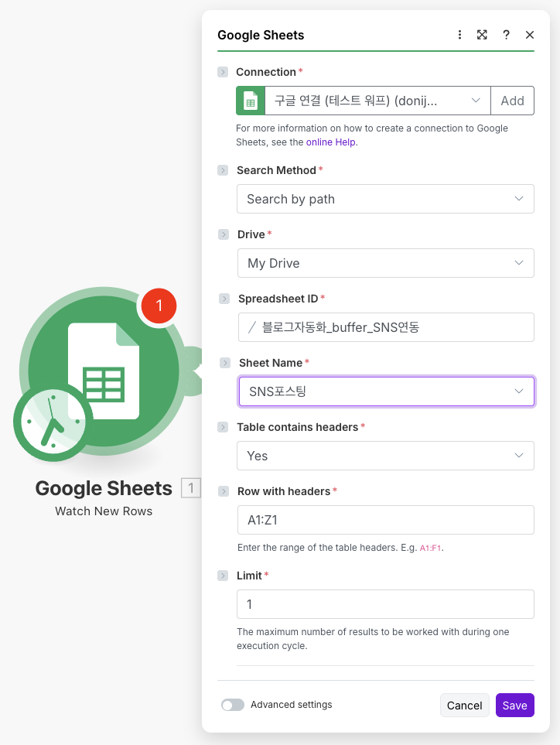
Task: Close the Google Sheets settings panel
Action: 530,35
